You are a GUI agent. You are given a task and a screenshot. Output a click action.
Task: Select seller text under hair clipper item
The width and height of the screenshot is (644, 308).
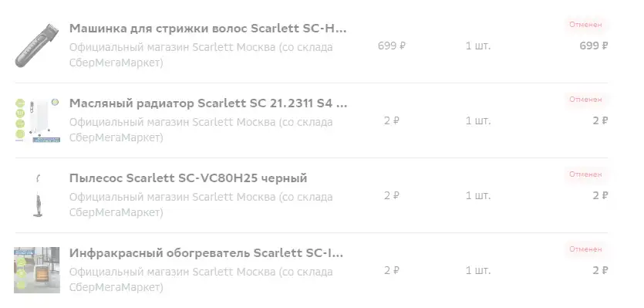click(201, 55)
